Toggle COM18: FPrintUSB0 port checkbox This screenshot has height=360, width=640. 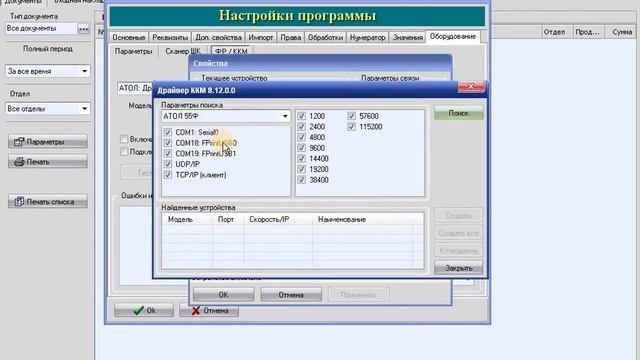168,143
